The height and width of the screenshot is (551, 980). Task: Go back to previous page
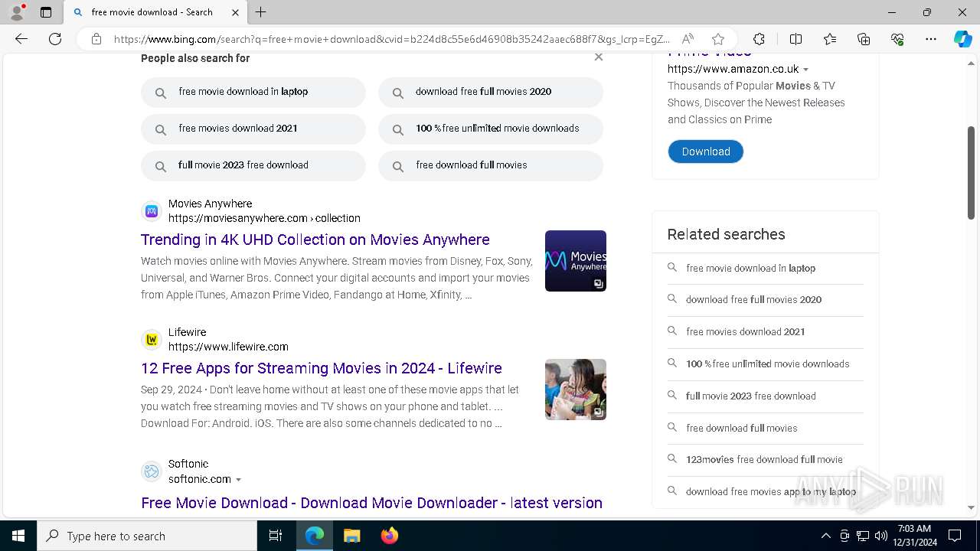pos(21,39)
